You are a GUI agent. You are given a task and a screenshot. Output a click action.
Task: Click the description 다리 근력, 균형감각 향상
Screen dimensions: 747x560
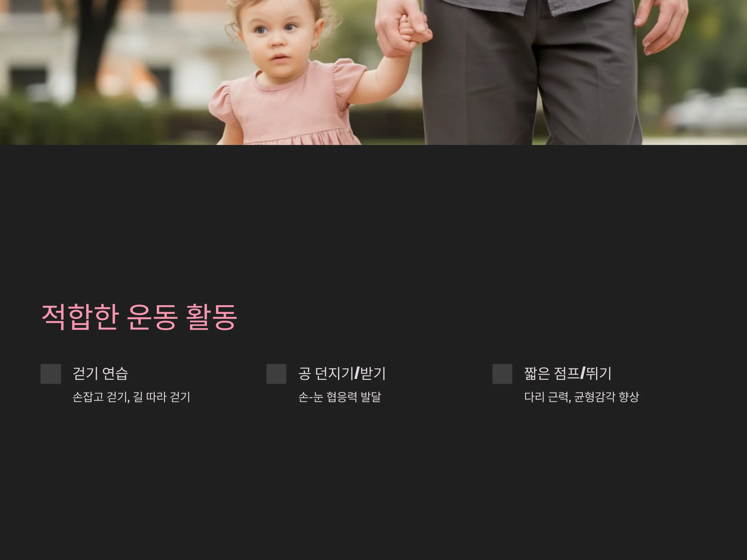(581, 397)
